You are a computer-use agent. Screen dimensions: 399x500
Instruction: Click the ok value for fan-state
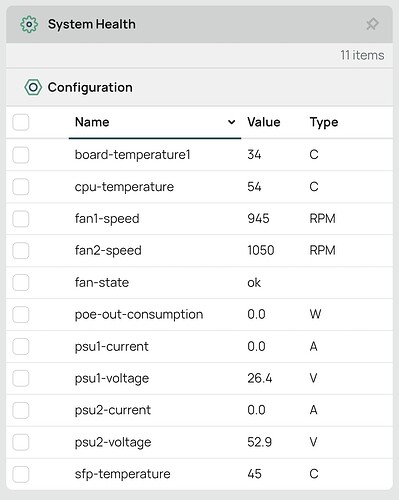coord(254,282)
